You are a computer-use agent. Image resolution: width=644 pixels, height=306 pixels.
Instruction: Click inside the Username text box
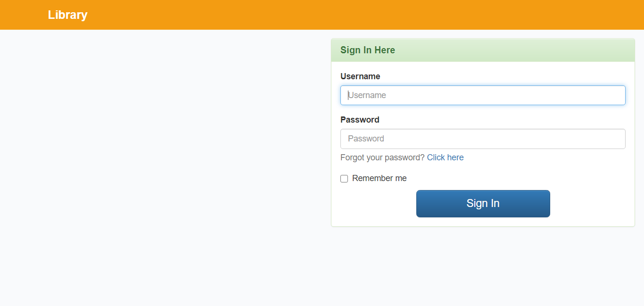[483, 95]
